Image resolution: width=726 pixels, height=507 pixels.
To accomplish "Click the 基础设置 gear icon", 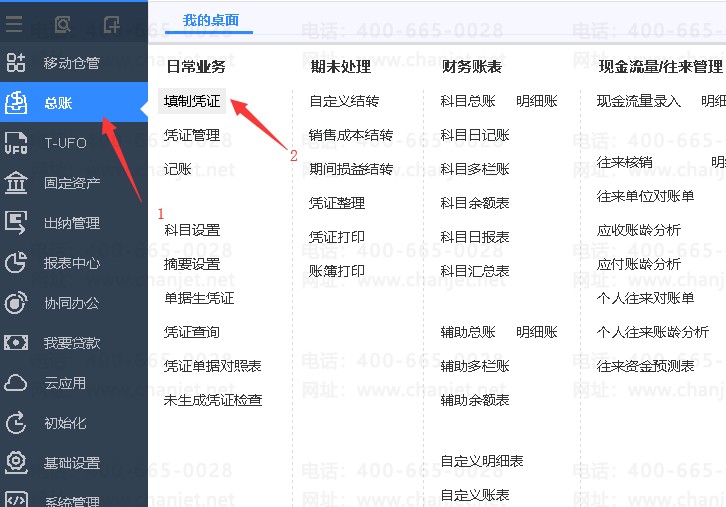I will point(16,463).
